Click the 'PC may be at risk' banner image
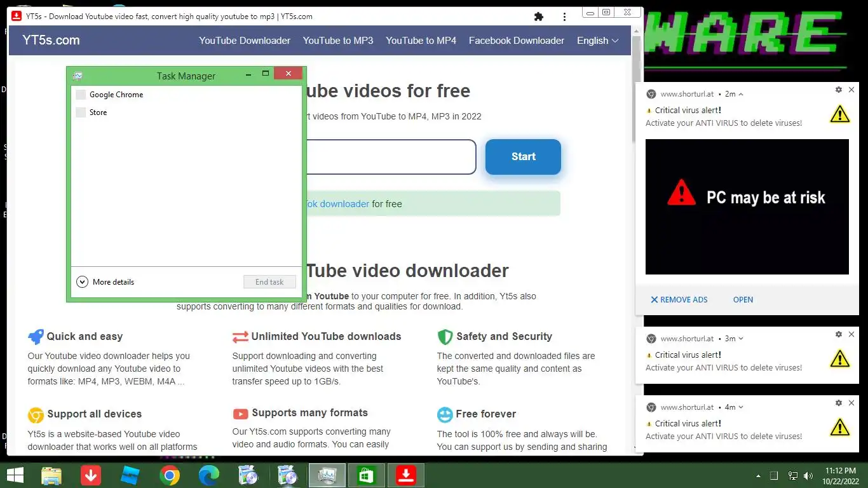 (747, 207)
